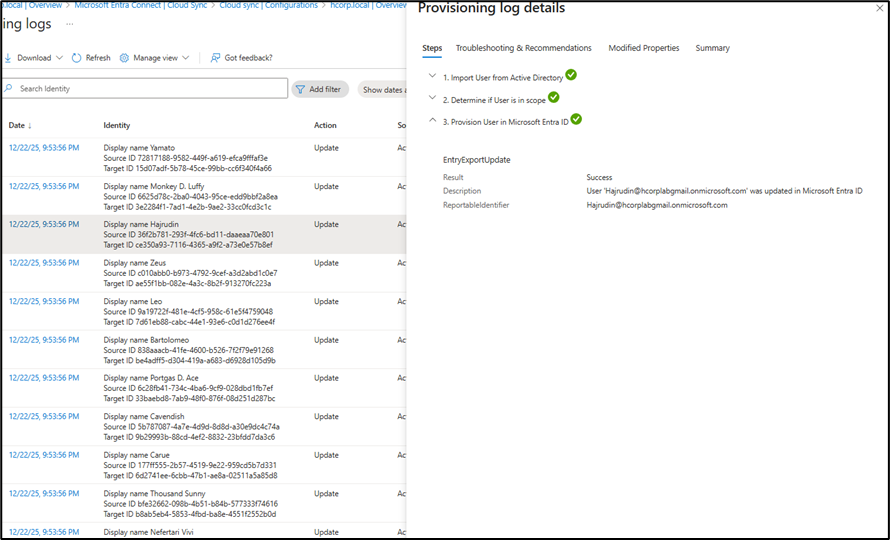The width and height of the screenshot is (890, 540).
Task: Click green checkmark beside Import User step
Action: click(x=571, y=75)
